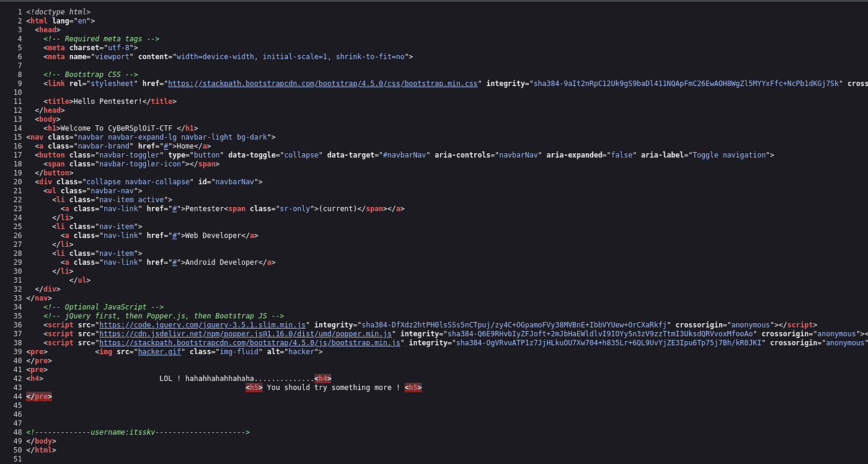Click the highlighted closing </pre> tag on line 44
This screenshot has width=868, height=464.
tap(39, 396)
